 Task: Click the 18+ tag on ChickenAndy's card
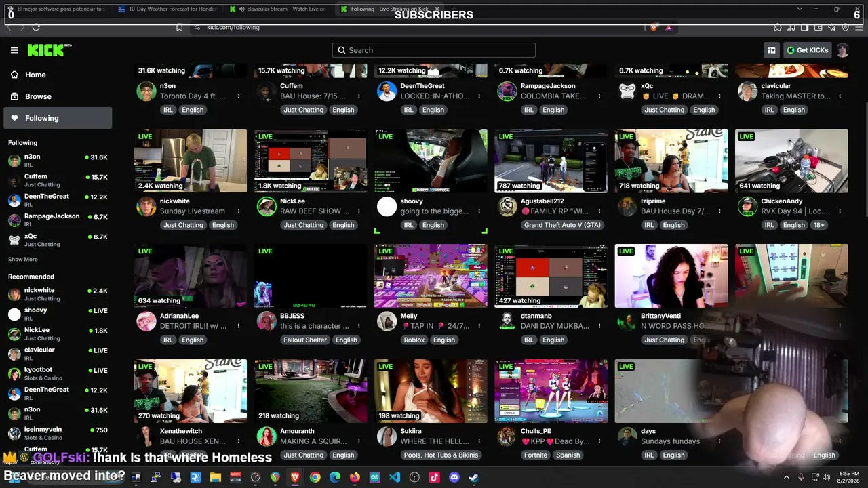point(818,225)
